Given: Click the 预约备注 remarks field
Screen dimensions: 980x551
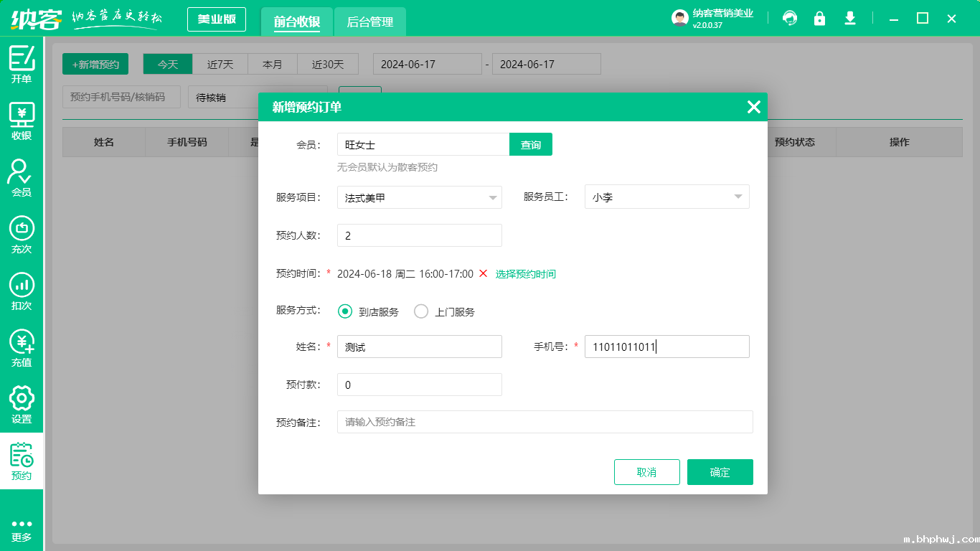Looking at the screenshot, I should [x=545, y=422].
